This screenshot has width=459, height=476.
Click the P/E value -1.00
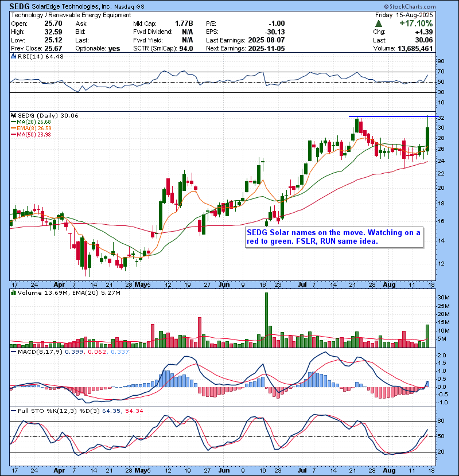[277, 24]
